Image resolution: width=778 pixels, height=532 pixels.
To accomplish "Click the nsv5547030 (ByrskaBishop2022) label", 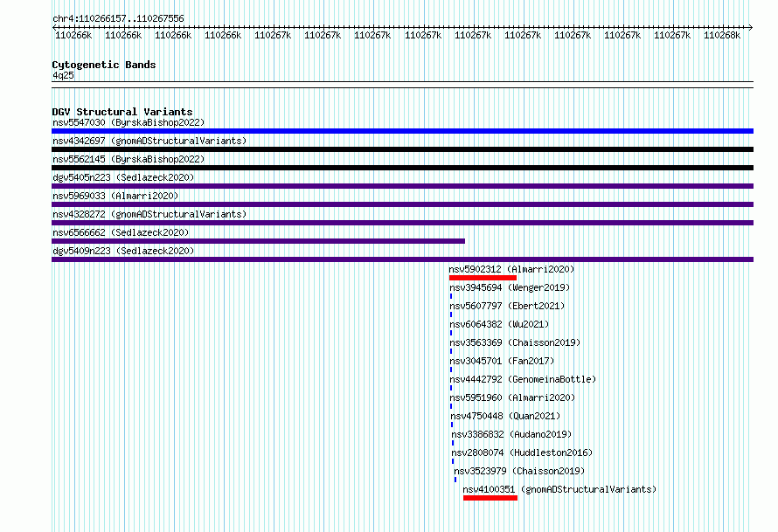I will [x=129, y=122].
